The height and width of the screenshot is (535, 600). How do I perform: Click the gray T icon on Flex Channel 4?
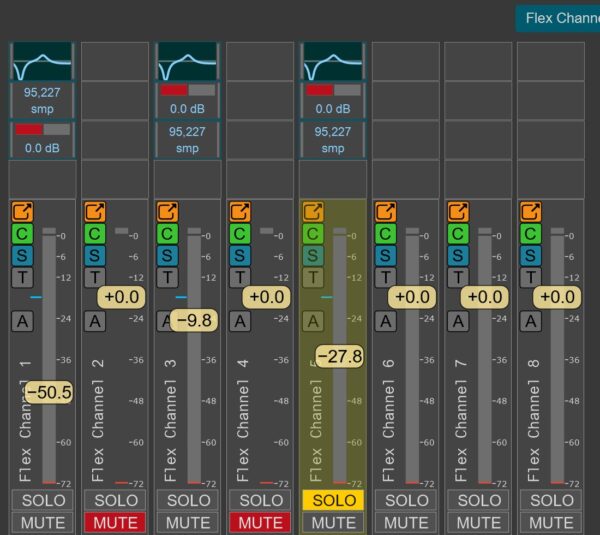tap(240, 277)
